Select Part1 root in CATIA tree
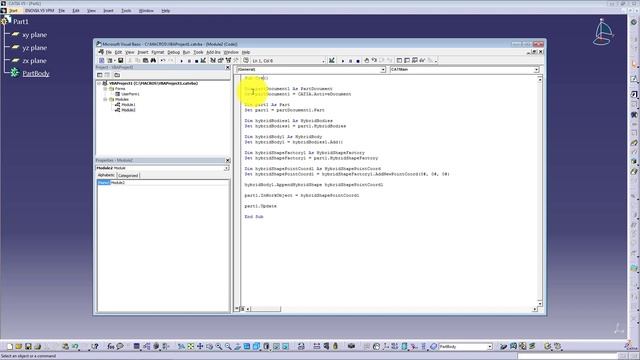The width and height of the screenshot is (640, 360). (x=21, y=22)
